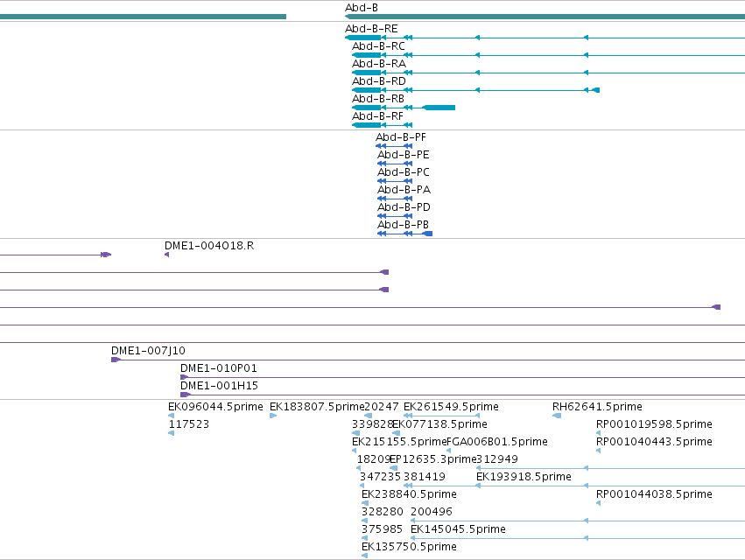The height and width of the screenshot is (560, 745).
Task: Choose the Abd-B-RB transcript label
Action: 378,99
